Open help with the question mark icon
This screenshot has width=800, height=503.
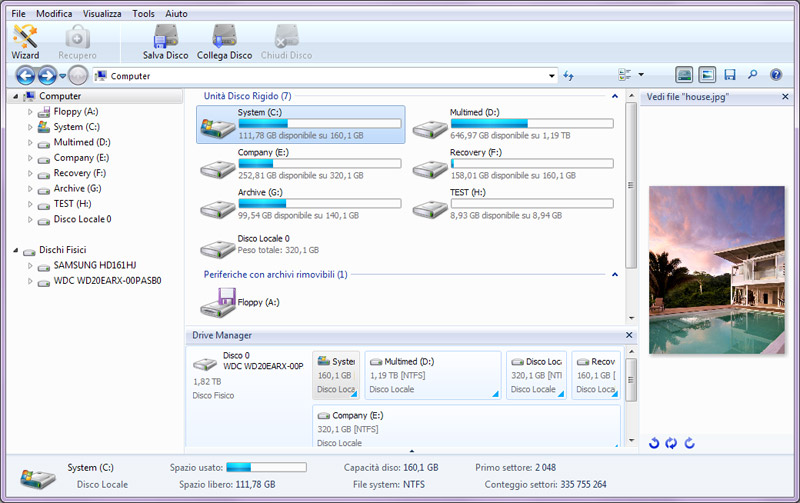[x=775, y=75]
